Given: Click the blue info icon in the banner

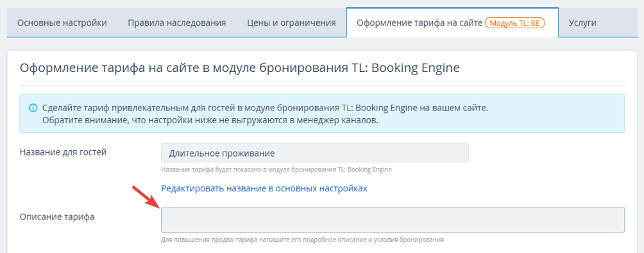Looking at the screenshot, I should coord(33,108).
